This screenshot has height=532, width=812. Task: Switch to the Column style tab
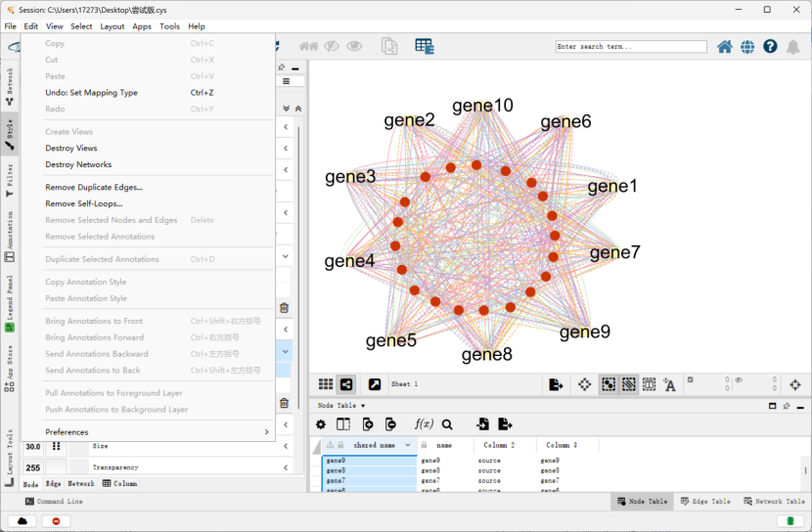[x=119, y=483]
